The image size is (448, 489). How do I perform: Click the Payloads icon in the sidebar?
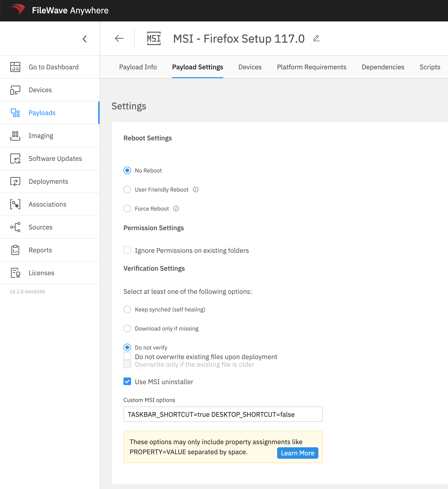(15, 113)
